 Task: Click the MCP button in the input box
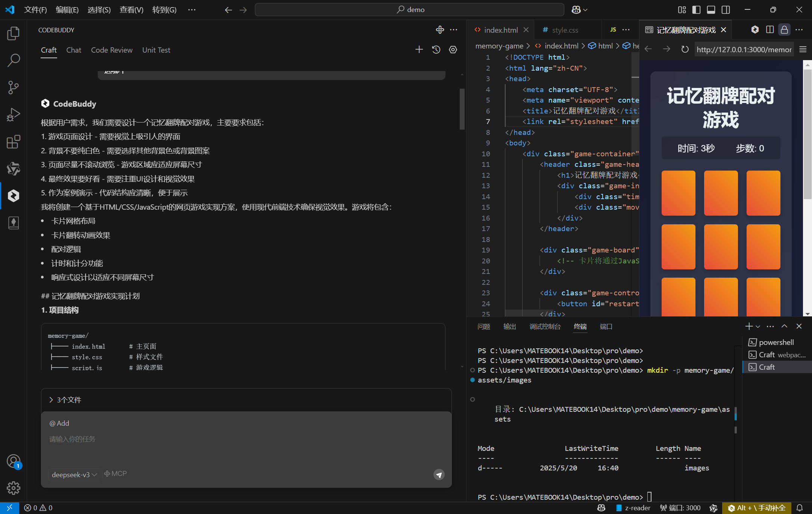tap(116, 473)
